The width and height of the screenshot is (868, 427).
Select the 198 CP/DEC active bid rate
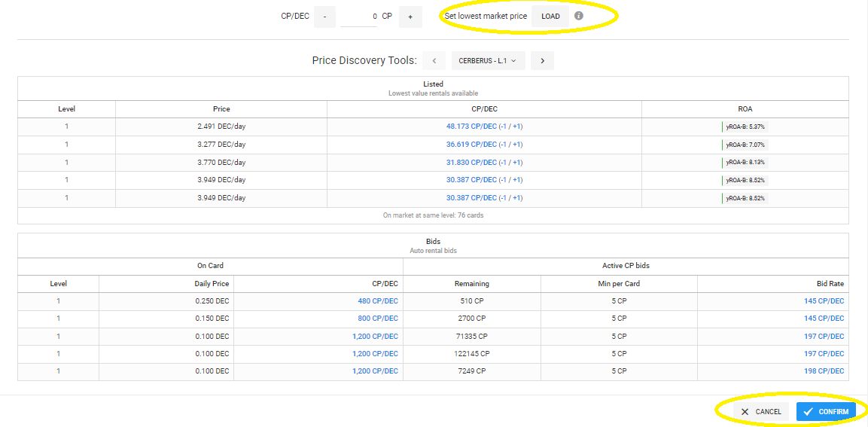click(824, 371)
